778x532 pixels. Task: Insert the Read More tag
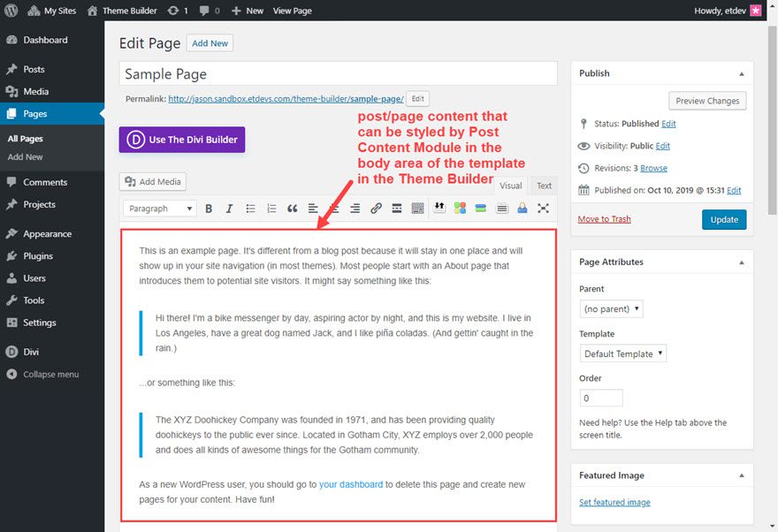click(x=396, y=209)
